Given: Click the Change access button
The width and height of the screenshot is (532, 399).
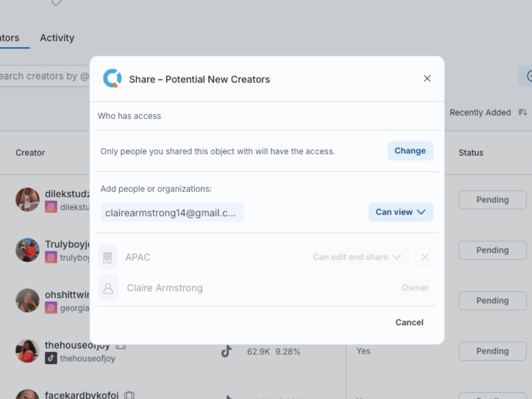Looking at the screenshot, I should [410, 151].
